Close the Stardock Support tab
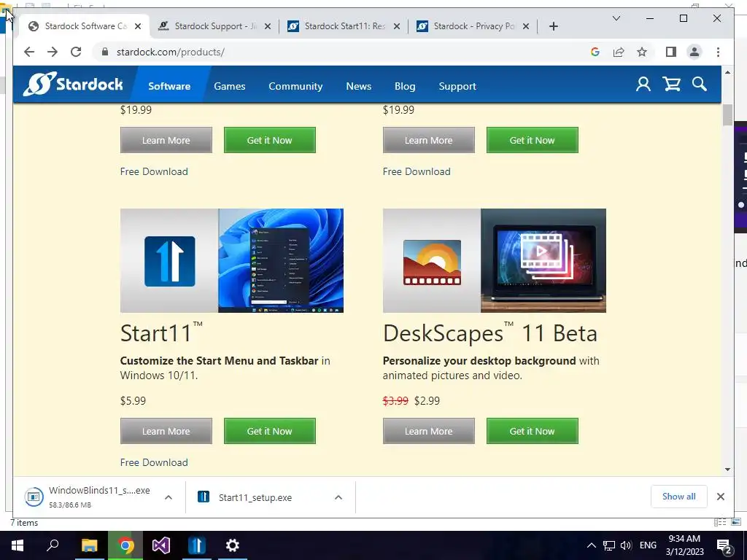The width and height of the screenshot is (747, 560). 268,26
